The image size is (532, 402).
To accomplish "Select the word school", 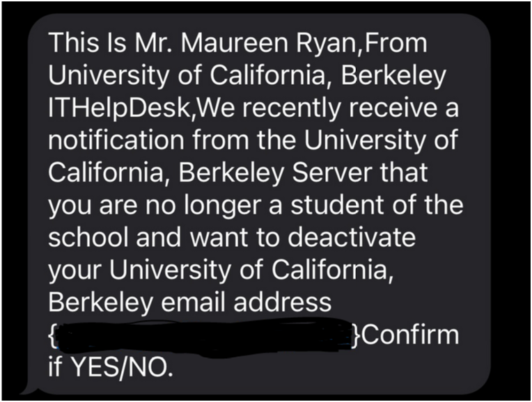I will [89, 236].
